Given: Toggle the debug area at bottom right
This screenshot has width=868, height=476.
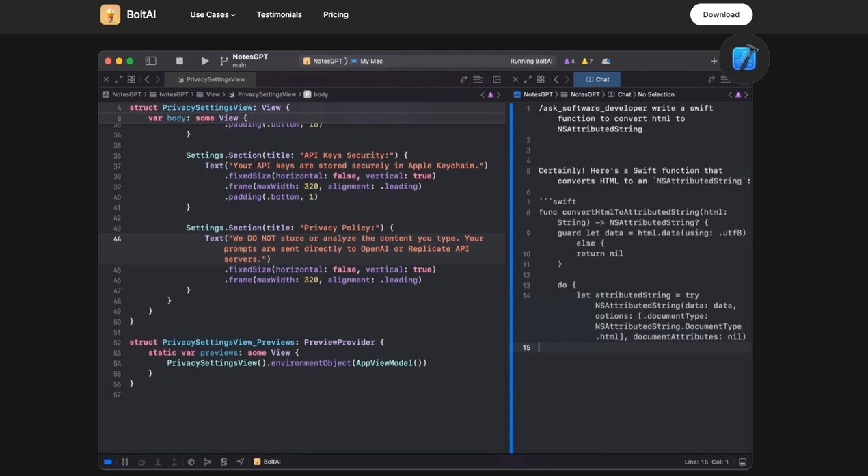Looking at the screenshot, I should click(x=742, y=462).
